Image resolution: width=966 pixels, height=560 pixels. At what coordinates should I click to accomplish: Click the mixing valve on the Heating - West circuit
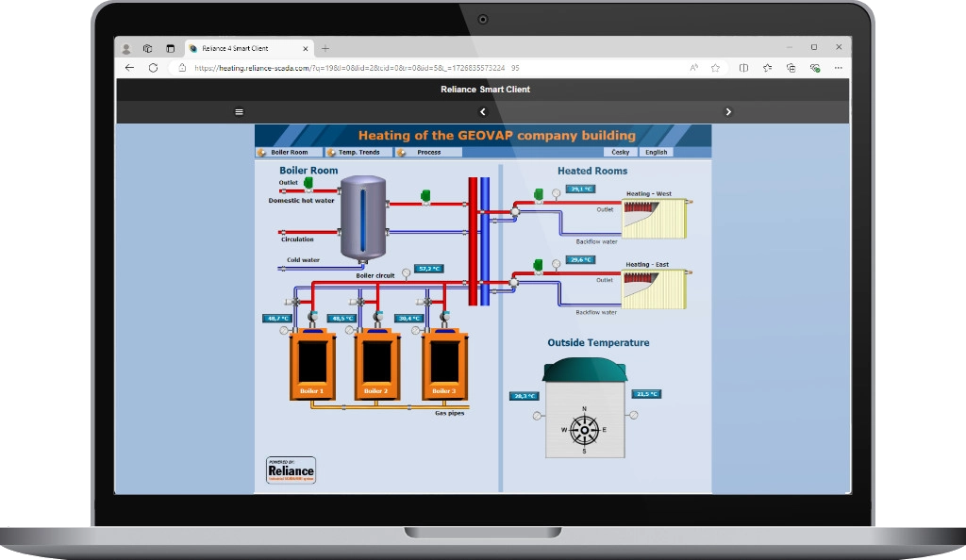[x=514, y=212]
